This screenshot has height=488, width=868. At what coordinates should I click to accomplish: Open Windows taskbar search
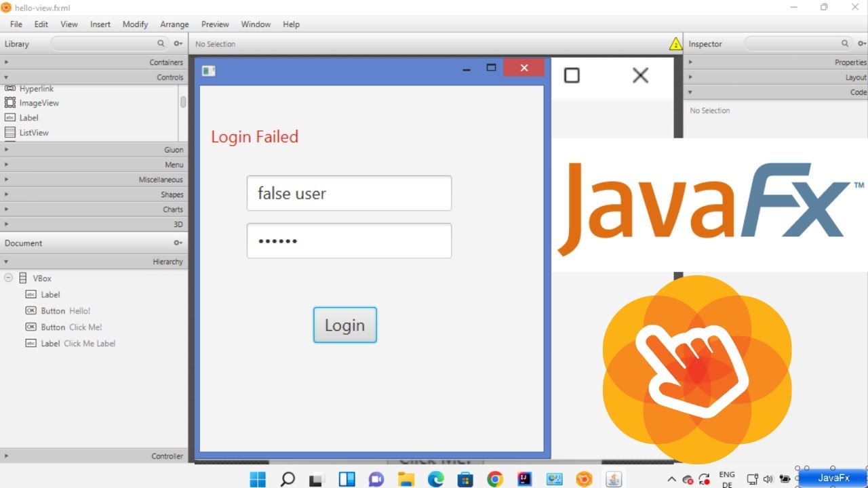tap(288, 479)
